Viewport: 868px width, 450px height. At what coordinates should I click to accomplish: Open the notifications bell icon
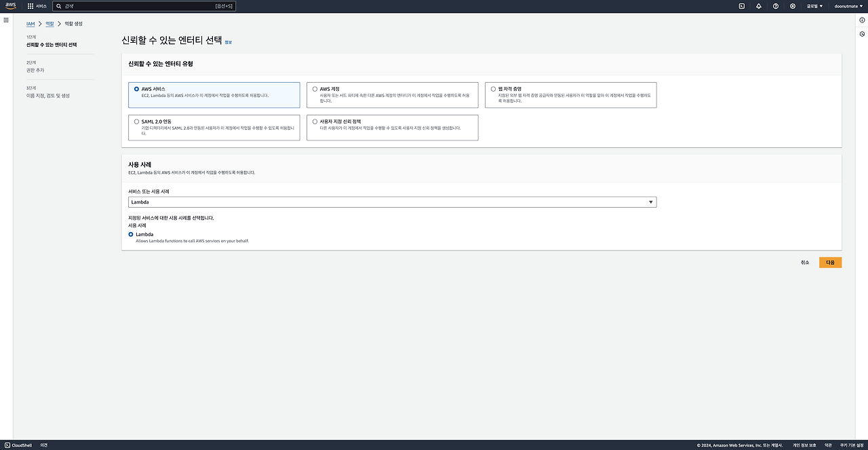[759, 5]
